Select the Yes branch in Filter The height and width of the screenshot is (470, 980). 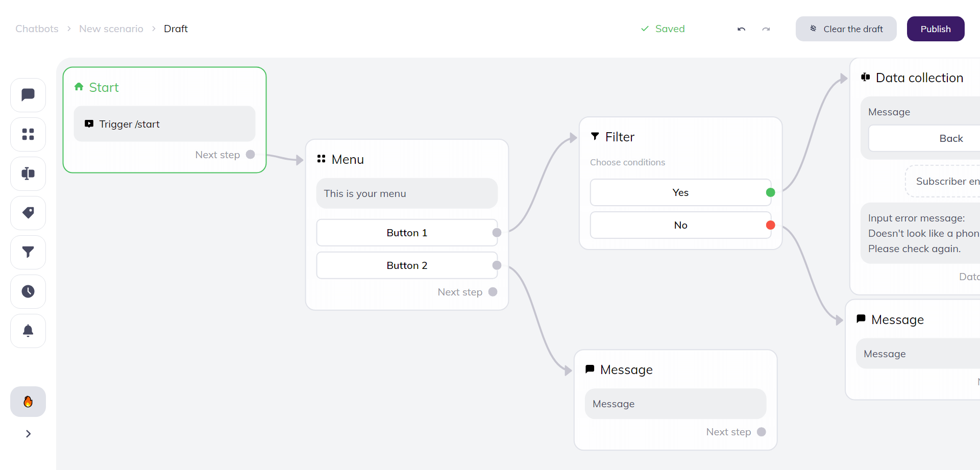[680, 192]
